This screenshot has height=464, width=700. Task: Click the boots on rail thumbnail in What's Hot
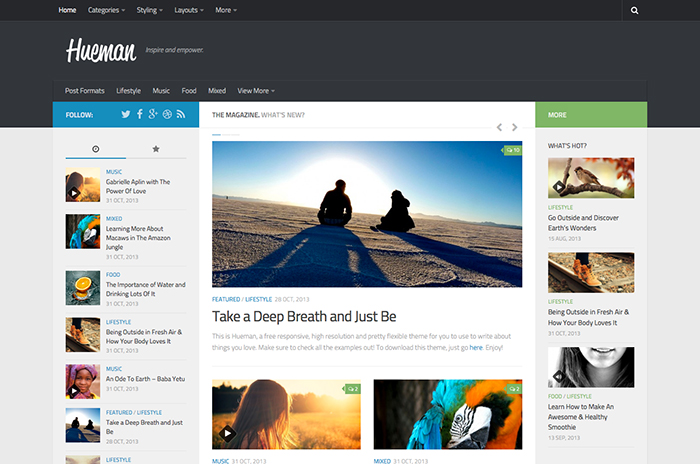tap(591, 272)
